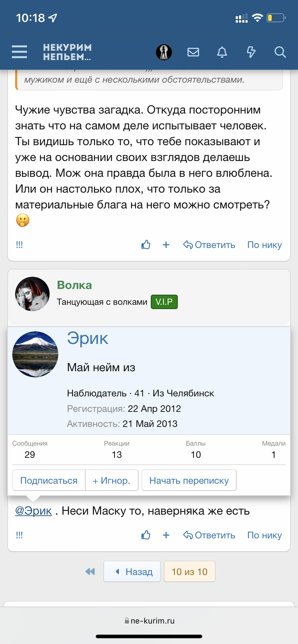The height and width of the screenshot is (644, 298).
Task: Open the lightning bolt what's new icon
Action: pyautogui.click(x=251, y=52)
